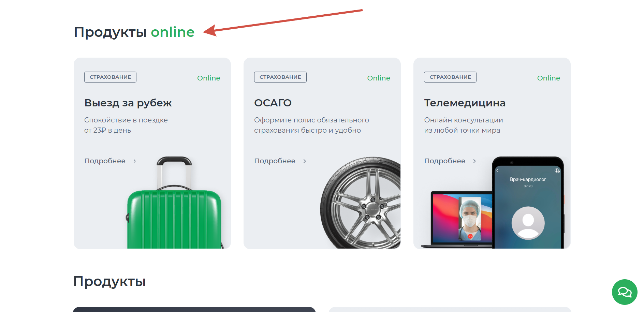Click the arrow next to Подробнее on the Выезд за рубеж card

132,161
